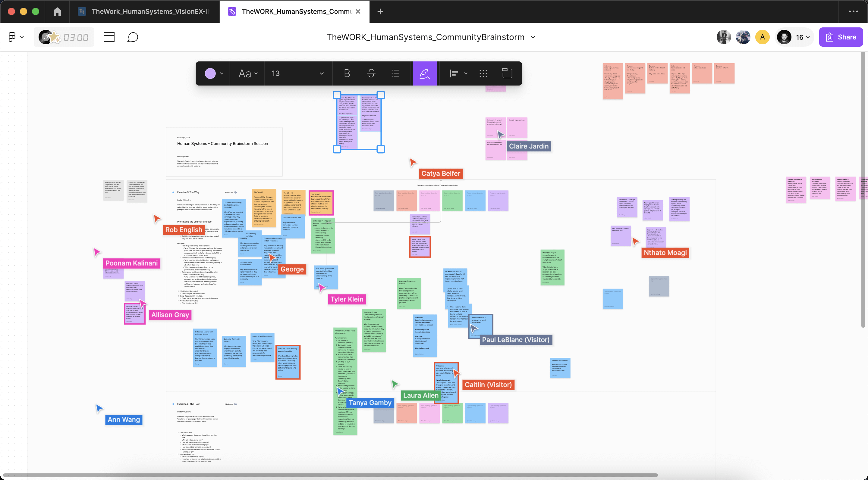Click the purple color swatch in toolbar

pos(210,73)
